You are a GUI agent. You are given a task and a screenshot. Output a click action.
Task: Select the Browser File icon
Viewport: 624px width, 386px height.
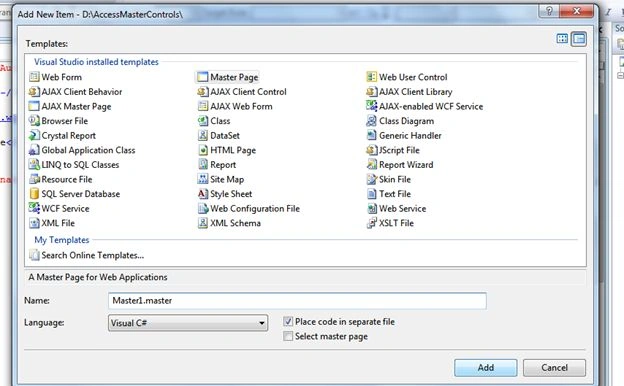34,121
